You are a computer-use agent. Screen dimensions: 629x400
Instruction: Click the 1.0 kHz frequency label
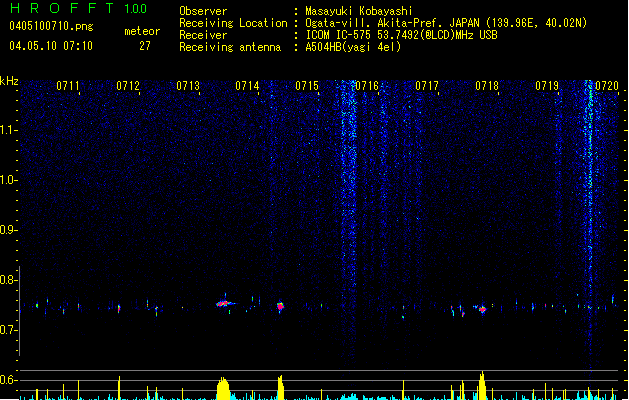click(8, 180)
